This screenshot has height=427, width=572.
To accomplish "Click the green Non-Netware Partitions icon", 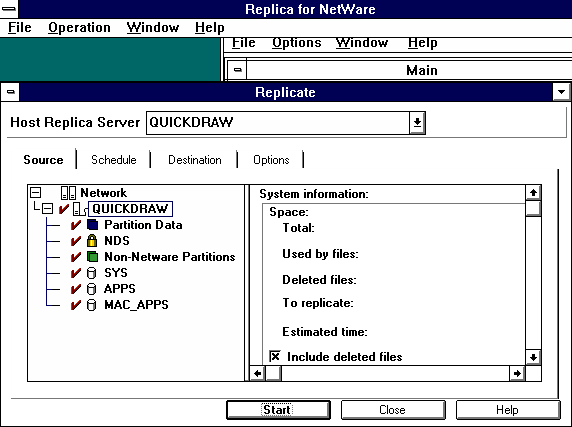I will (x=92, y=257).
